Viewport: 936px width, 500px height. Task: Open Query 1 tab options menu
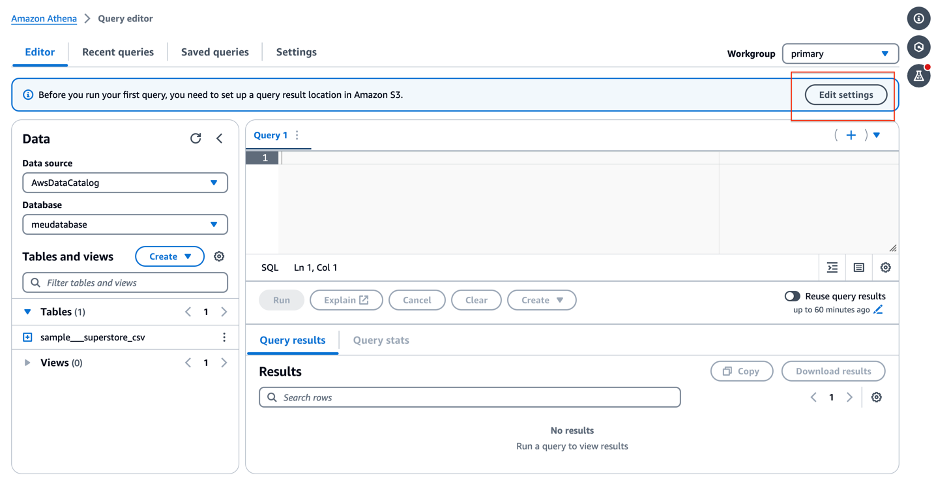point(297,135)
